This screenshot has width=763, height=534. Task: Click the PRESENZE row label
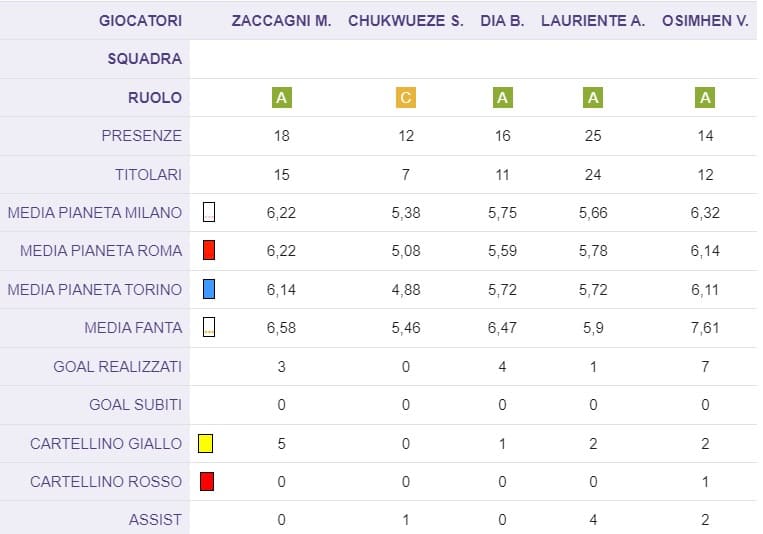click(x=142, y=135)
